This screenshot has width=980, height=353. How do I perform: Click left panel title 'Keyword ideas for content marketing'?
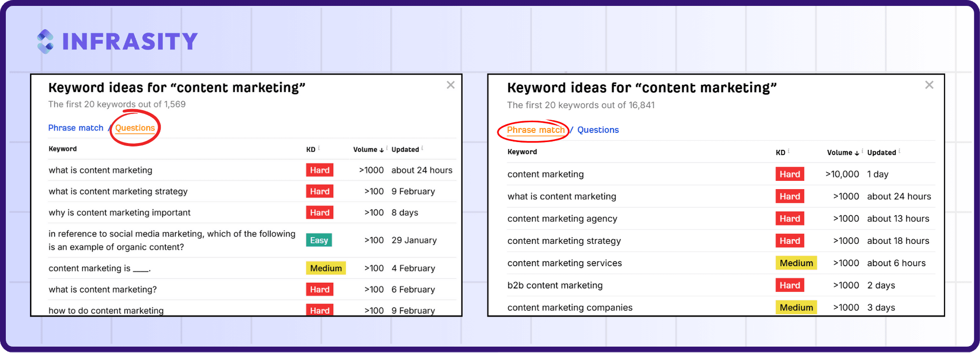pyautogui.click(x=177, y=88)
